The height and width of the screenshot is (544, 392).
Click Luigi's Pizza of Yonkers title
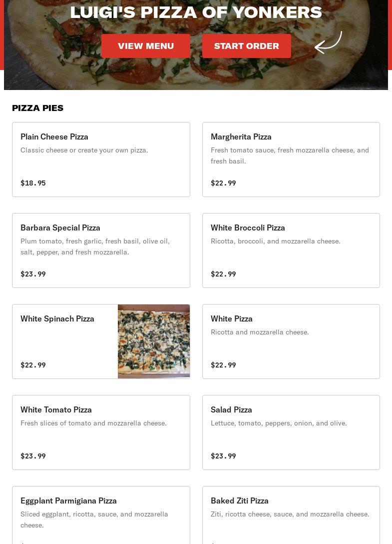(x=196, y=12)
